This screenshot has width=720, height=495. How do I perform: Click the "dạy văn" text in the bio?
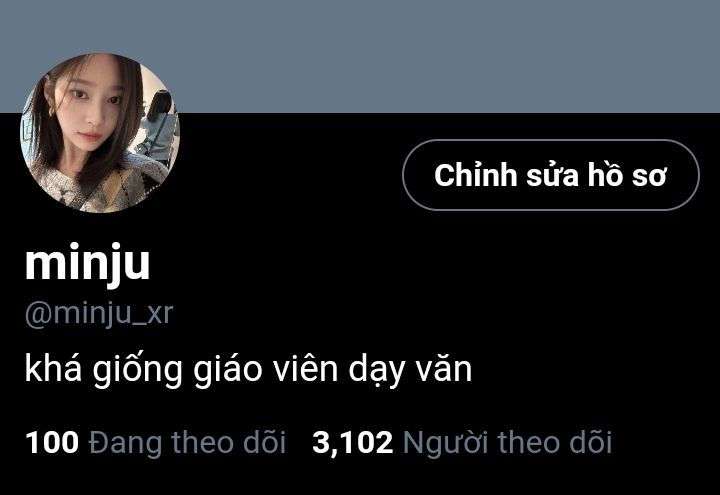(410, 370)
